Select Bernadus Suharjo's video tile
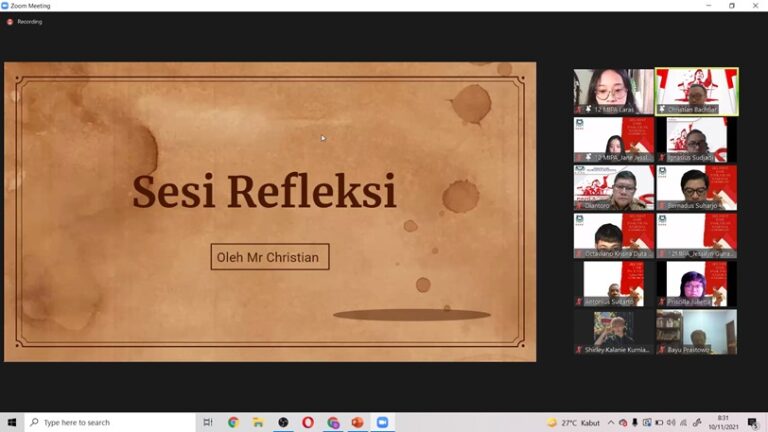This screenshot has height=432, width=768. (697, 187)
